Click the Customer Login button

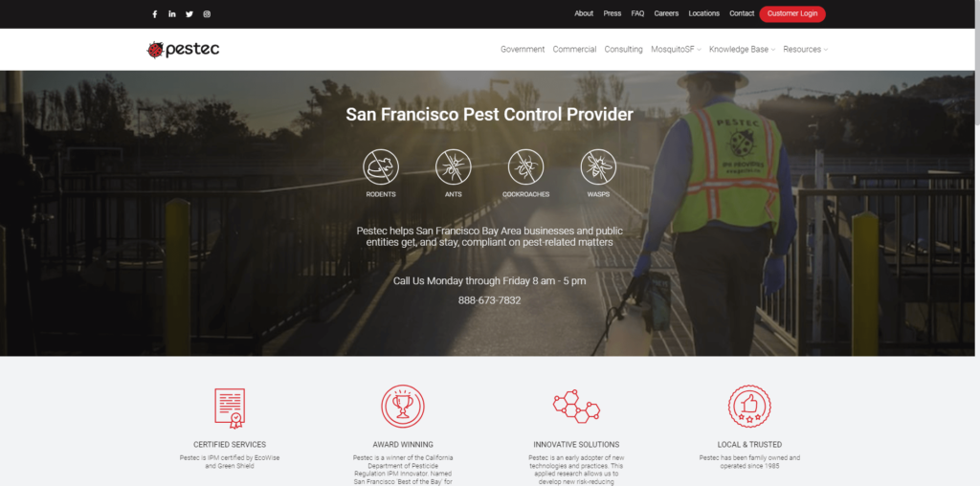[791, 13]
